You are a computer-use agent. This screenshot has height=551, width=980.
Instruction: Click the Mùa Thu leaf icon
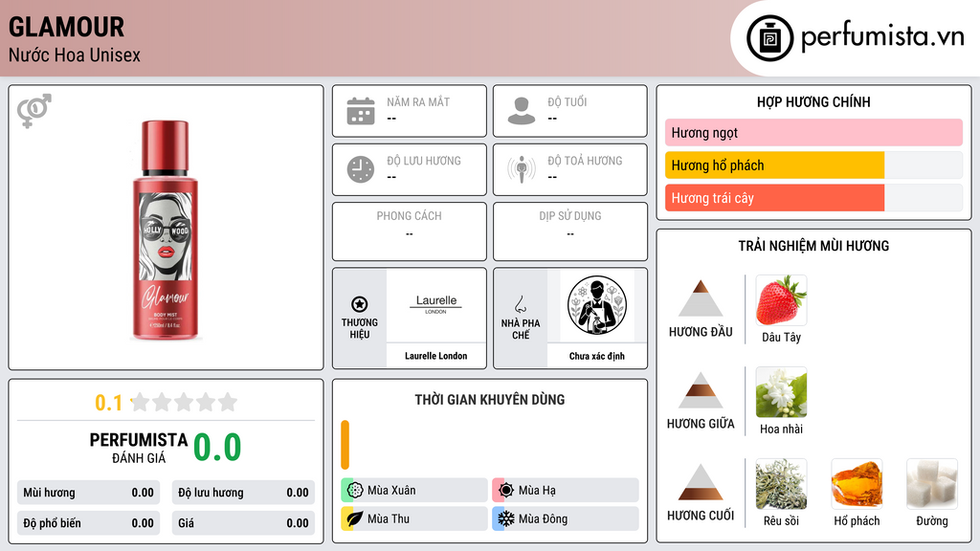point(355,518)
